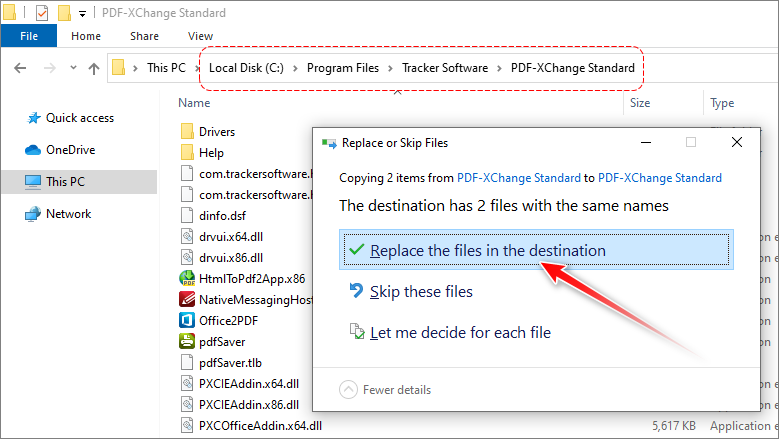Viewport: 779px width, 439px height.
Task: Click the Forward navigation arrow
Action: click(49, 68)
